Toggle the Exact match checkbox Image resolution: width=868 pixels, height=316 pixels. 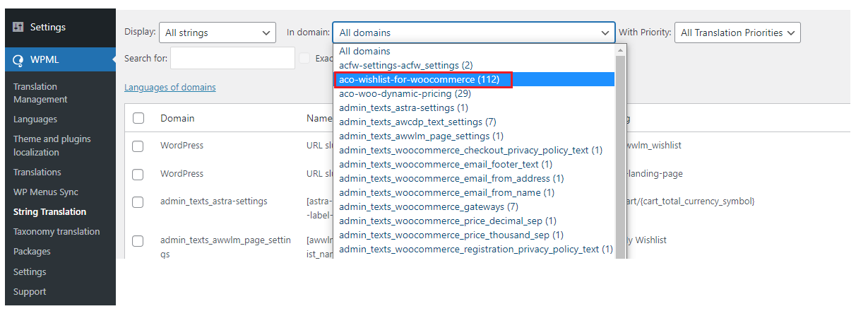point(304,58)
